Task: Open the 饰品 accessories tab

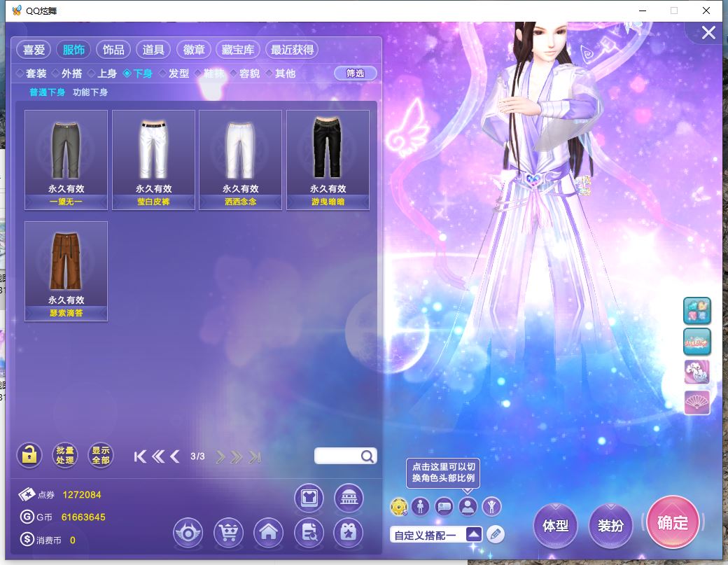Action: [x=113, y=50]
